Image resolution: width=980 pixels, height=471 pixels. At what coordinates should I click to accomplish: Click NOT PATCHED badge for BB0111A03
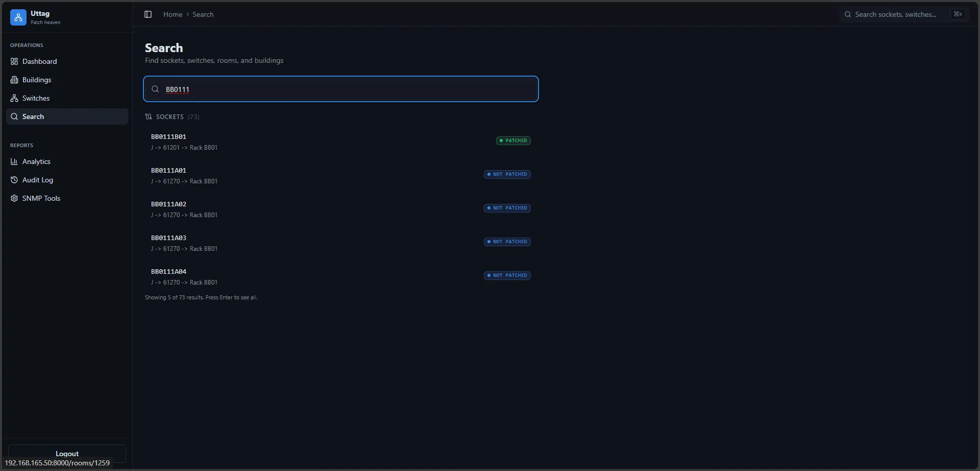[x=507, y=242]
